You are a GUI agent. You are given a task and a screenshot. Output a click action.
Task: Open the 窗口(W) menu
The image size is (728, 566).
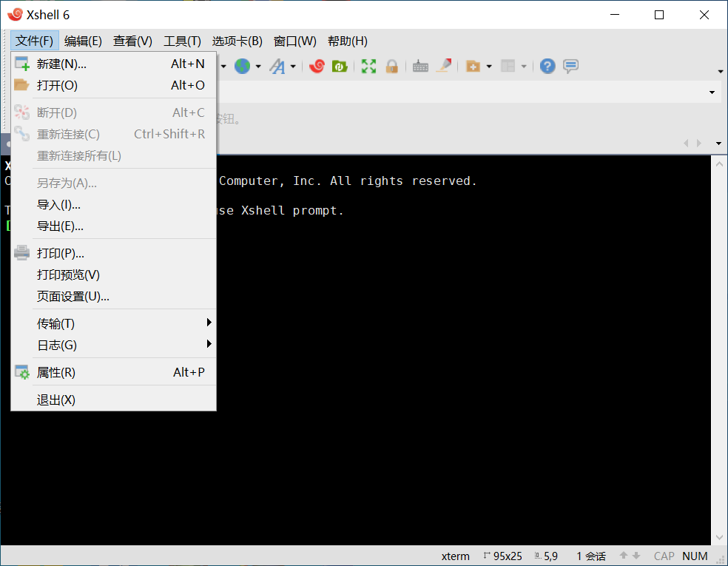294,41
